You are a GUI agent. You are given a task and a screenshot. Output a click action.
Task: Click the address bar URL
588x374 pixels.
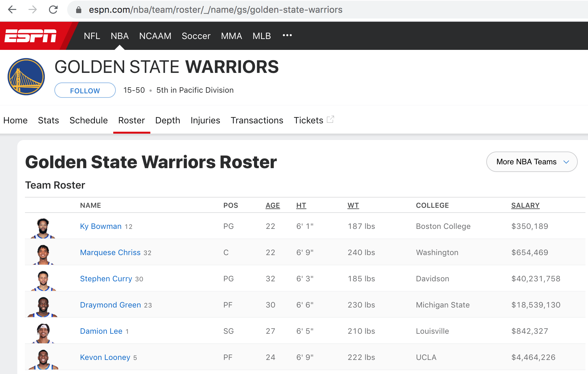(x=216, y=10)
